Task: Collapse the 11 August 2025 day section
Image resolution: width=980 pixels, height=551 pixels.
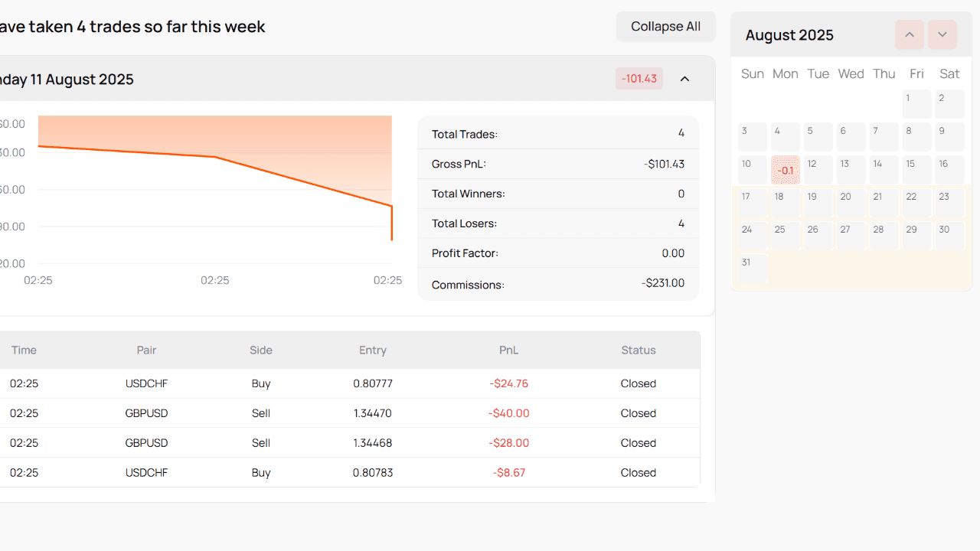Action: (x=684, y=79)
